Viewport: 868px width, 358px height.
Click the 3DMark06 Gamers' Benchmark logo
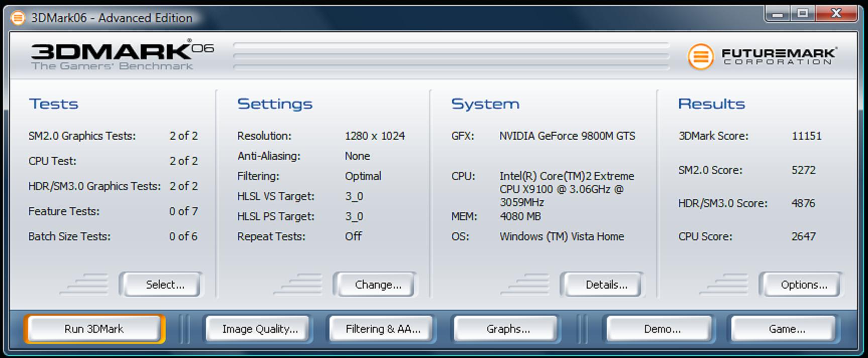(122, 55)
